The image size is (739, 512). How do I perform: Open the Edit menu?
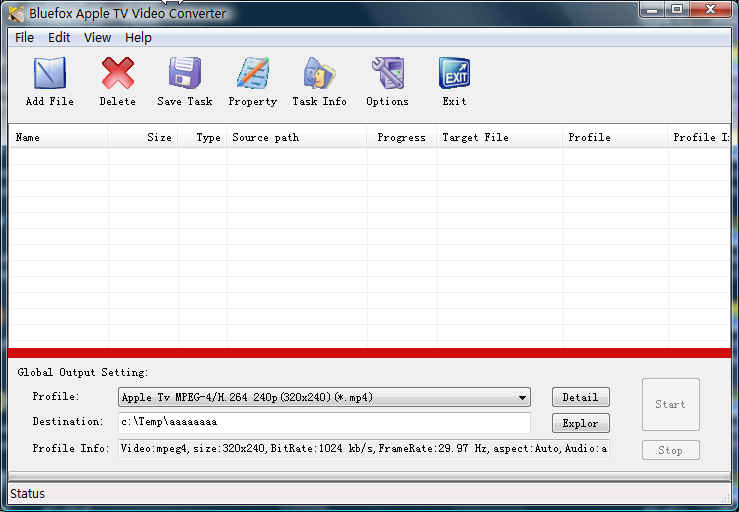pyautogui.click(x=59, y=38)
